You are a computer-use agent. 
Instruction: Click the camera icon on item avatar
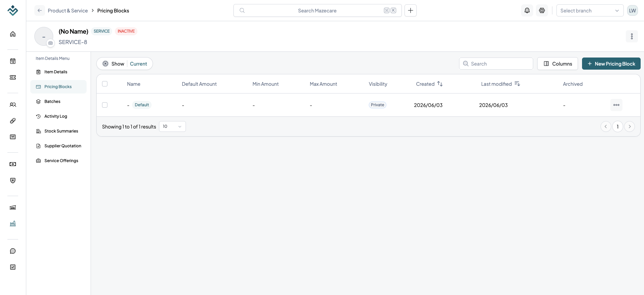coord(51,43)
